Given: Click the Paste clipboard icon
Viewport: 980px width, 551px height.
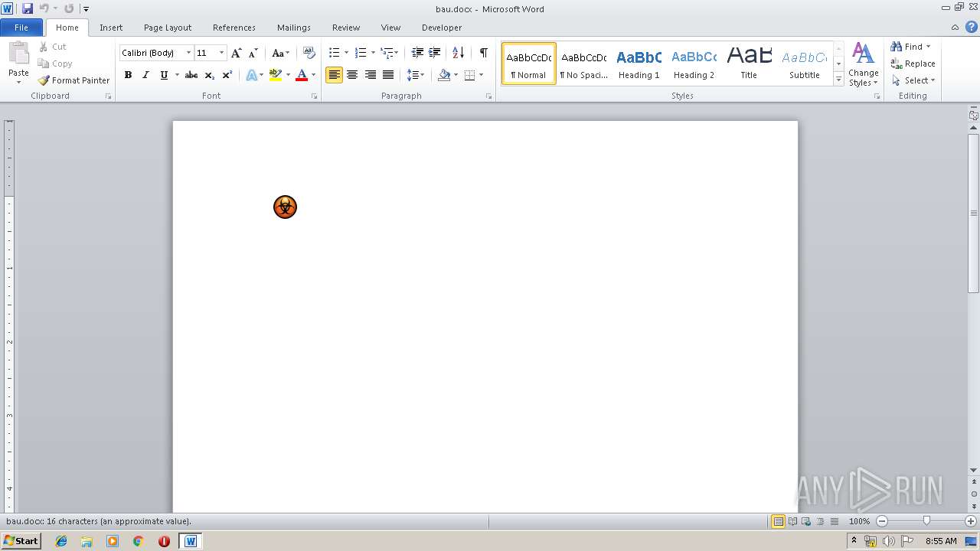Looking at the screenshot, I should [x=18, y=54].
